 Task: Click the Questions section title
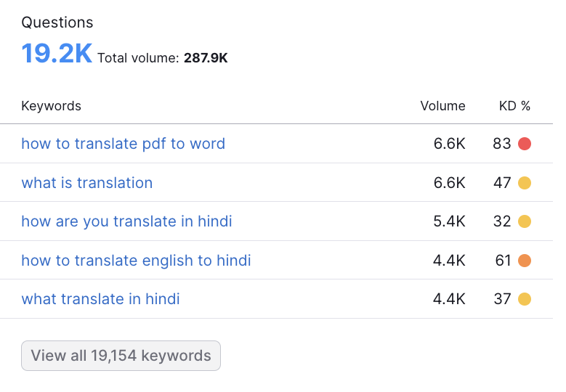pyautogui.click(x=57, y=23)
